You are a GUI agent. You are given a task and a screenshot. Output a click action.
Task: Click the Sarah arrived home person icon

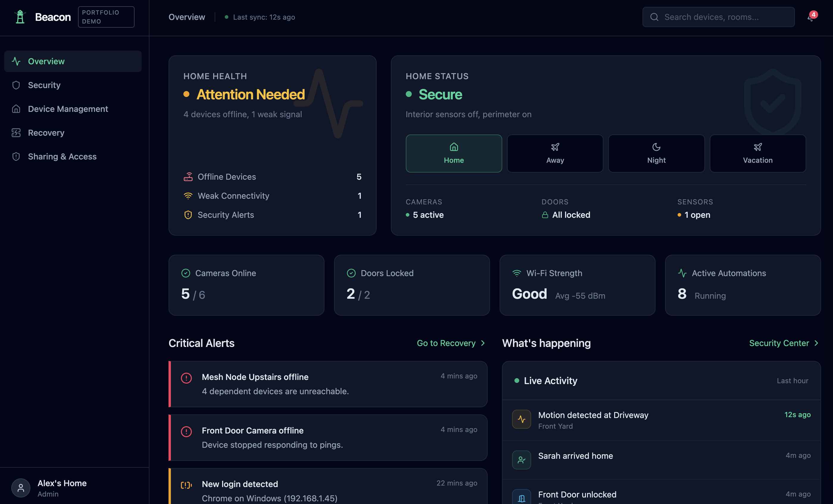[521, 460]
